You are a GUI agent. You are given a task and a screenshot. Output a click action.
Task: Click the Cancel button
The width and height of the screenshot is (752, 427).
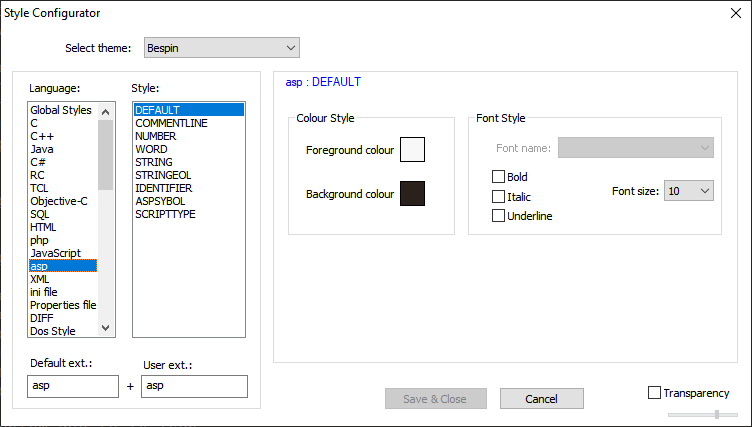click(x=541, y=399)
